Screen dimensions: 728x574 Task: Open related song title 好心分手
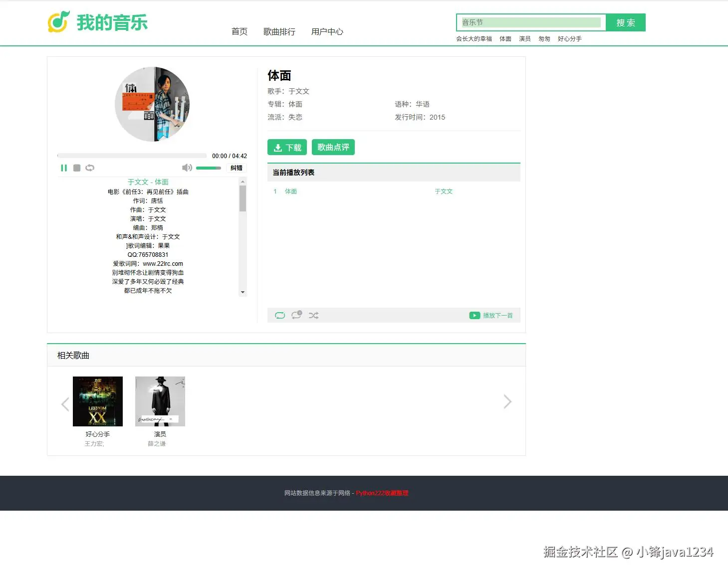tap(98, 434)
